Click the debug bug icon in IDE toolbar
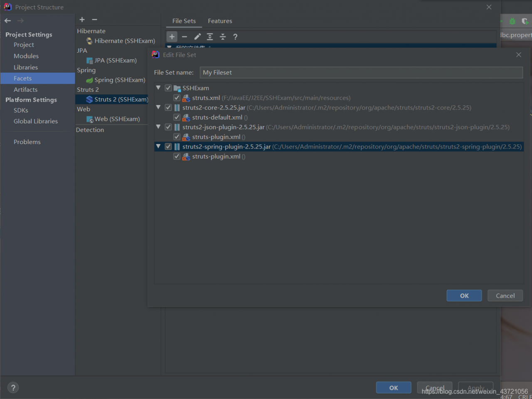The width and height of the screenshot is (532, 399). [512, 21]
